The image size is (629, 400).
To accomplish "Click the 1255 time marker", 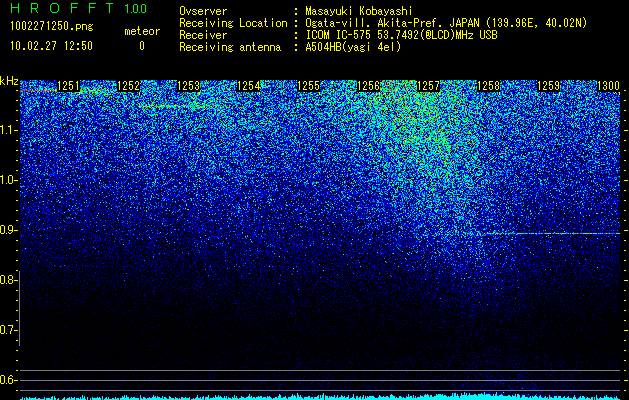I will 308,86.
